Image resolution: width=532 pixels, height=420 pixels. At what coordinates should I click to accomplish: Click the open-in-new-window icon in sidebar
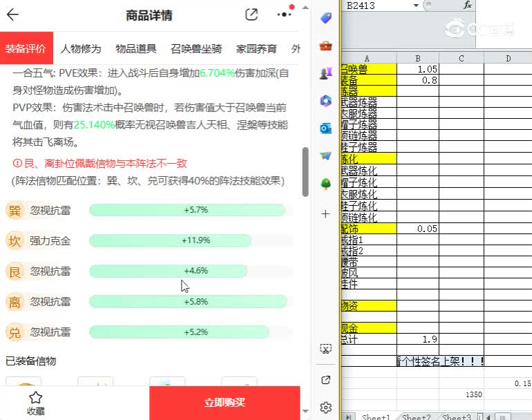click(325, 380)
